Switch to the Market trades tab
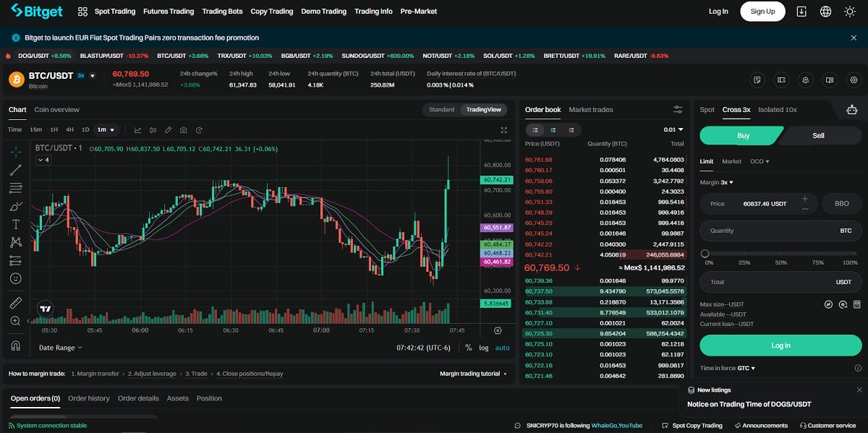 click(x=590, y=110)
